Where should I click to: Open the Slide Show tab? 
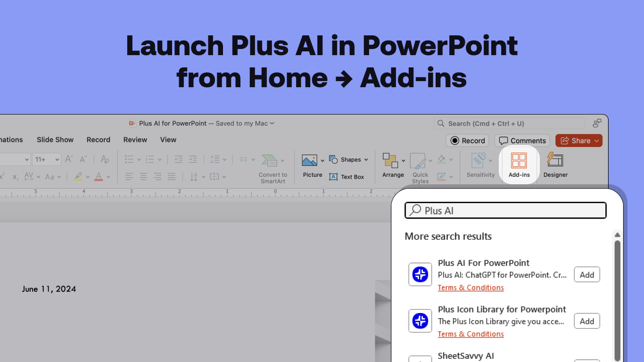click(55, 140)
